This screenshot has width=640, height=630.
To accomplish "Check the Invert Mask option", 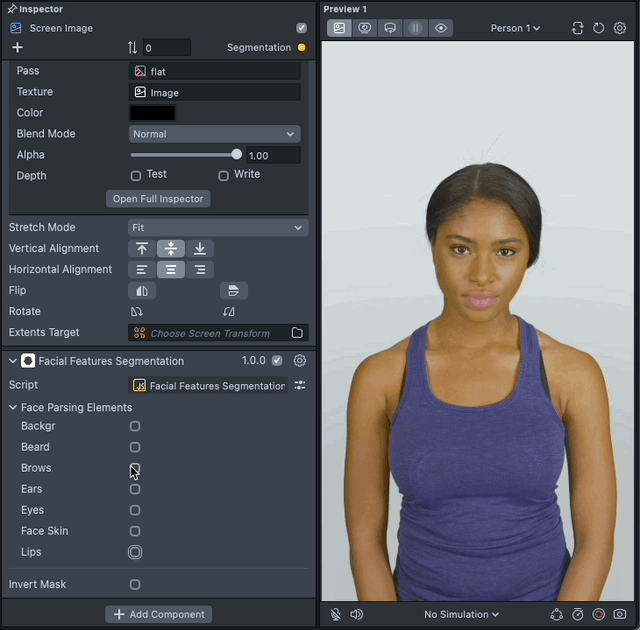I will [135, 584].
